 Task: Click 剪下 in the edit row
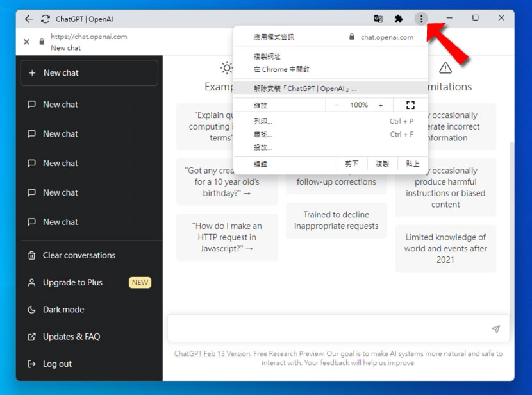click(352, 164)
